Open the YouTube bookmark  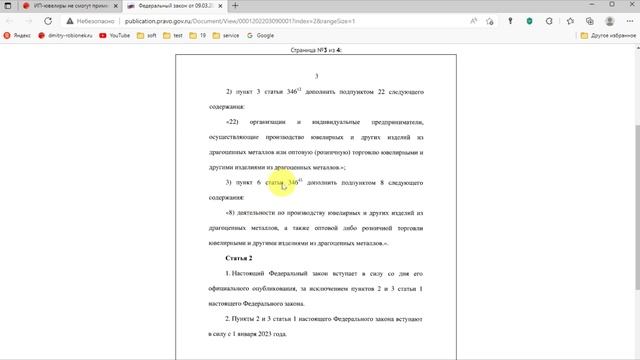click(x=115, y=36)
